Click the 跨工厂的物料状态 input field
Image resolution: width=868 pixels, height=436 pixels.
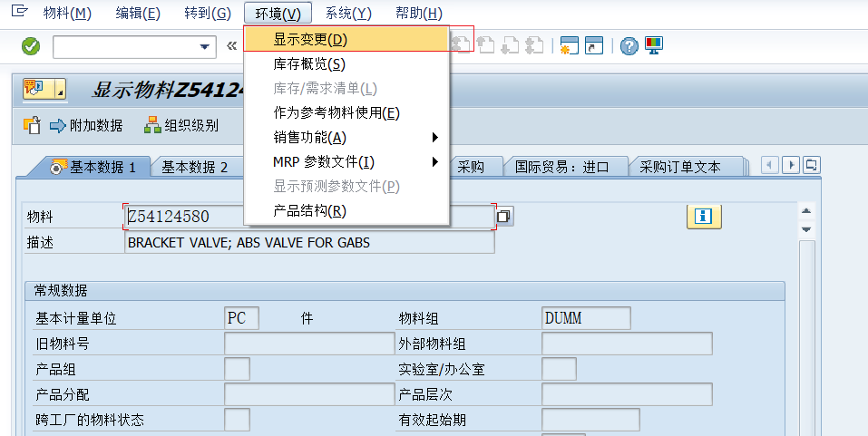click(237, 420)
